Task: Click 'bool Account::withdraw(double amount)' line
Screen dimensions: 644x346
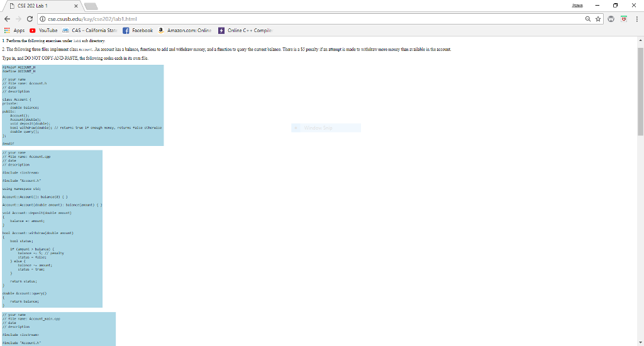Action: click(x=38, y=233)
